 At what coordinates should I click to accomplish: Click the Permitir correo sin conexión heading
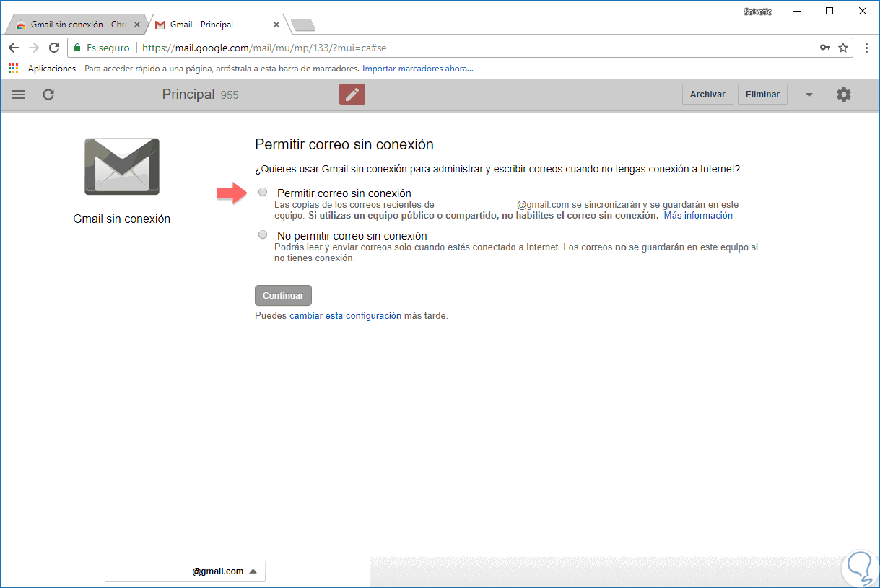point(344,144)
